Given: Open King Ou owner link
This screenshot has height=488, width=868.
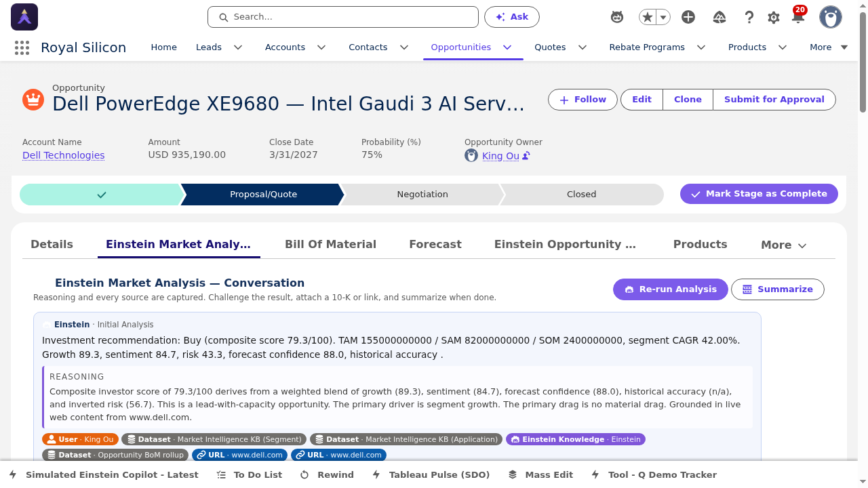Looking at the screenshot, I should point(500,156).
